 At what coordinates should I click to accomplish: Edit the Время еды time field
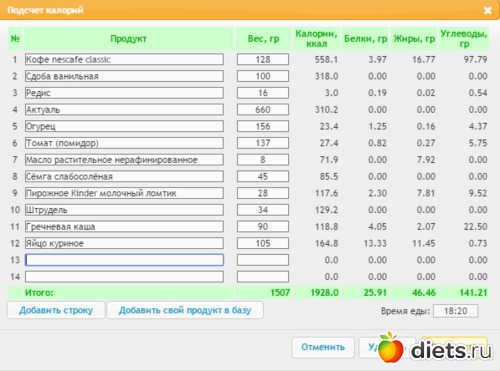455,311
